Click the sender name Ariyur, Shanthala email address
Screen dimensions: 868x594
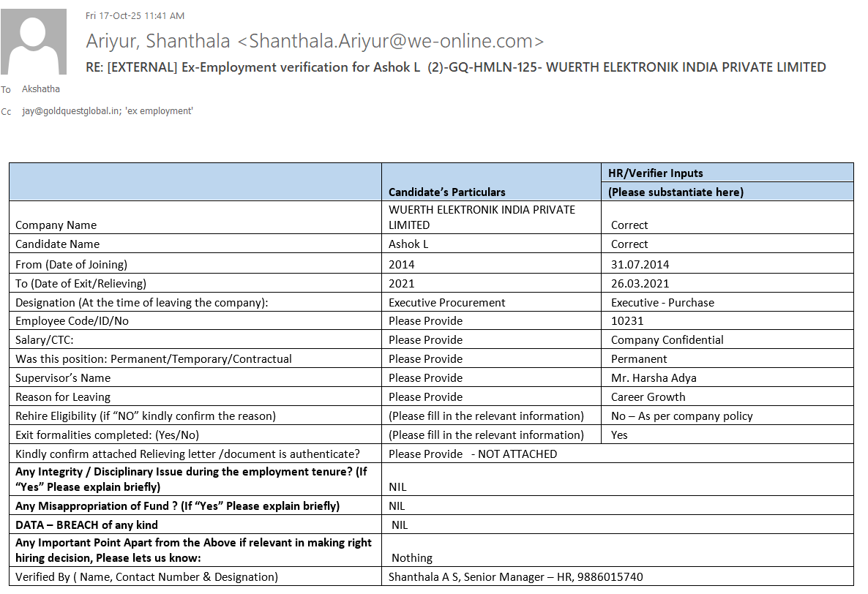[315, 41]
